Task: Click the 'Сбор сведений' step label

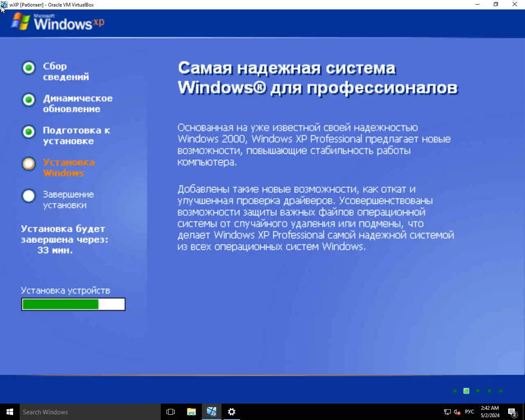Action: tap(66, 71)
